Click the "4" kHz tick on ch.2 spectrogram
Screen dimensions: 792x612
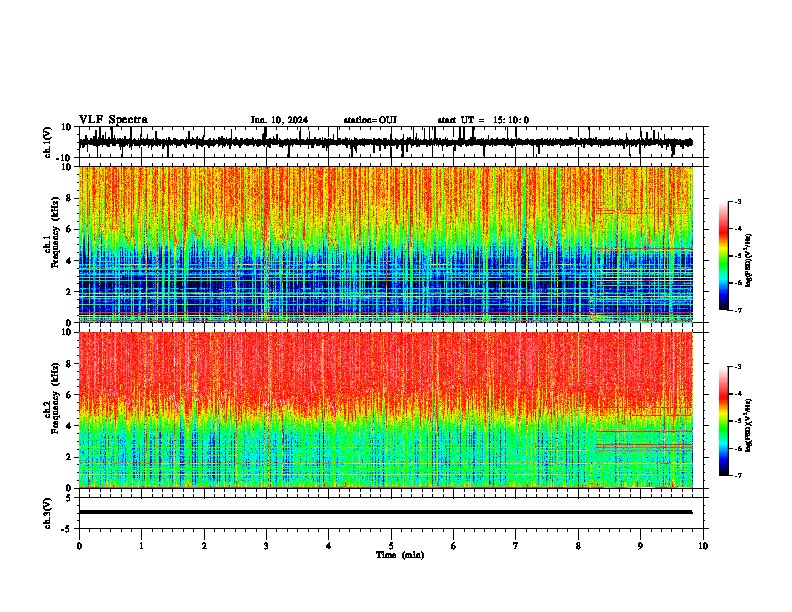70,426
